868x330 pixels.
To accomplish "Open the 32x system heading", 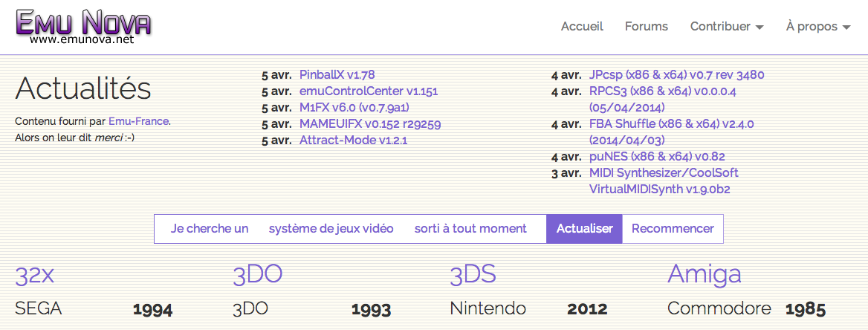I will (34, 275).
